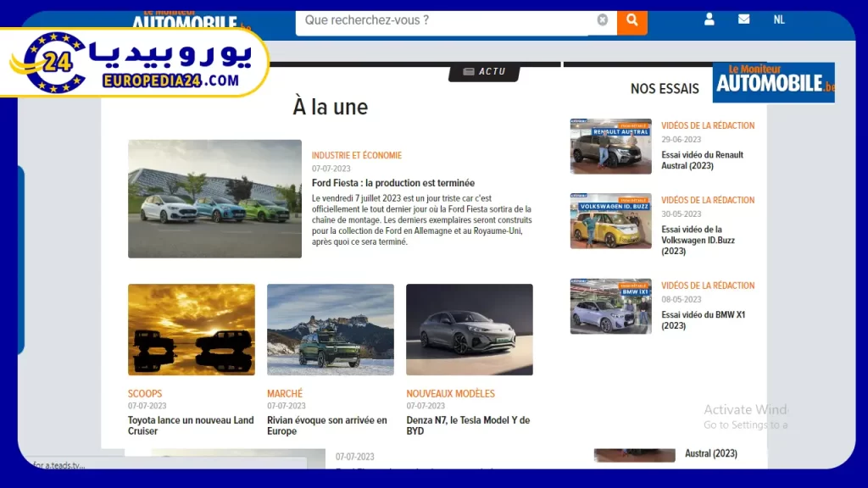Switch site language to NL
The width and height of the screenshot is (868, 488).
(779, 19)
